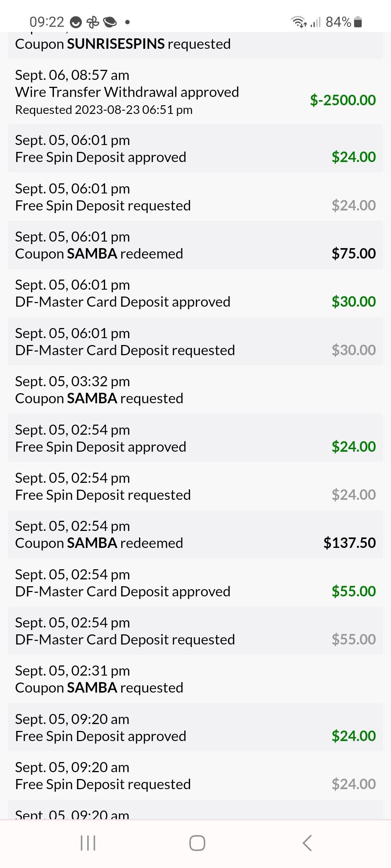Tap the status bar clock

[x=47, y=22]
